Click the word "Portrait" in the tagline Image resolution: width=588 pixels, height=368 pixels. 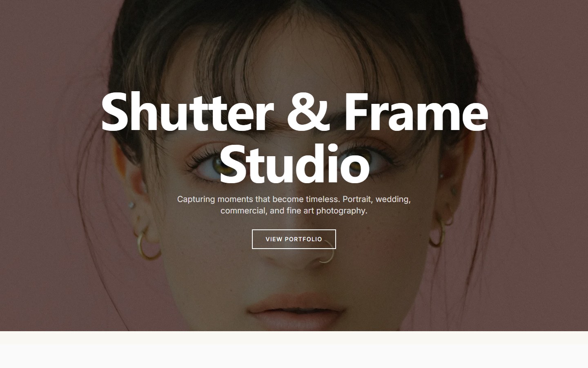(357, 199)
